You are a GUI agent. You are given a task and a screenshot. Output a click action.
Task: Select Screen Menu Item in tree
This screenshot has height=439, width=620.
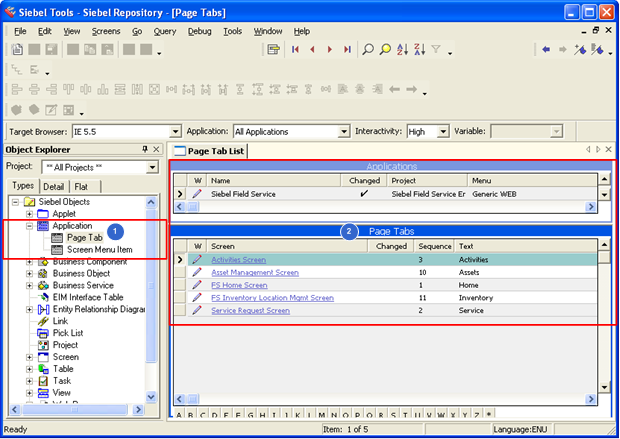click(100, 250)
